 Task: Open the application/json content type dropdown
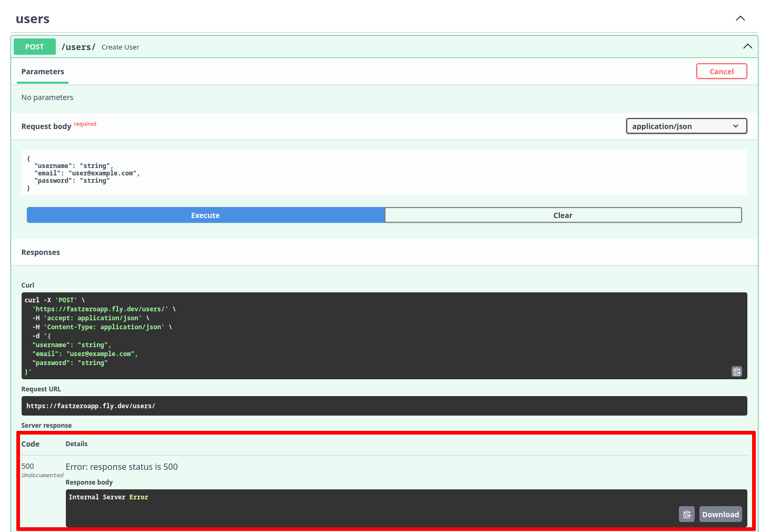click(x=686, y=126)
